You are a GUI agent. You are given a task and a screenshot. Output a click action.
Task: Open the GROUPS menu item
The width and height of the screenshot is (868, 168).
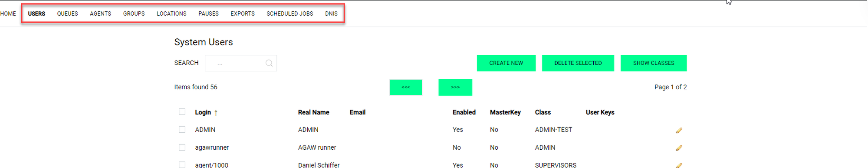pos(134,13)
